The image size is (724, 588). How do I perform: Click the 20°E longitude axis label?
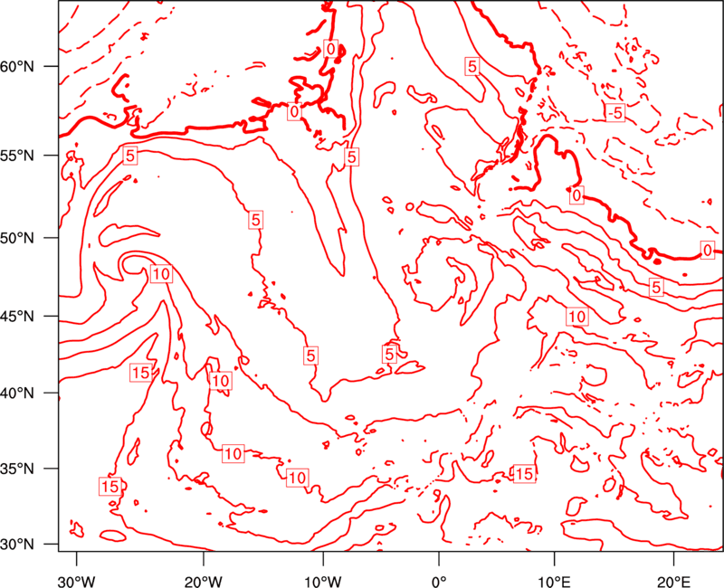click(x=673, y=581)
